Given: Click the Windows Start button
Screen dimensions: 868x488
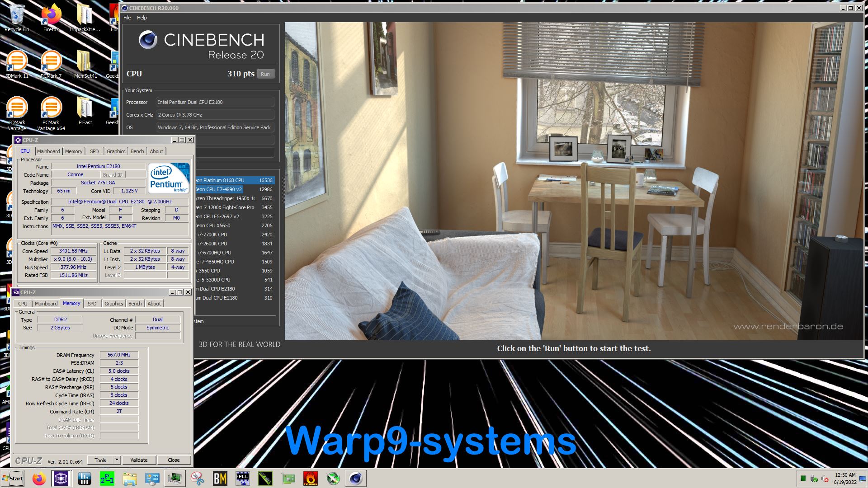Looking at the screenshot, I should coord(13,479).
